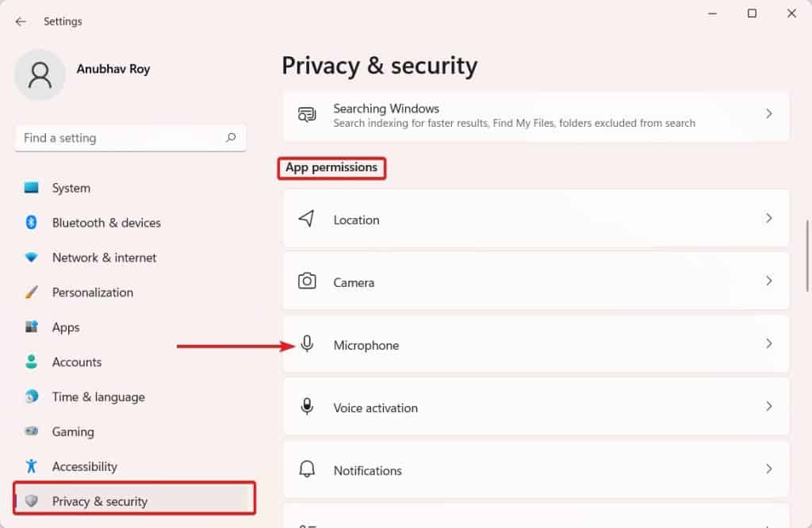
Task: Click the Camera icon
Action: tap(307, 281)
